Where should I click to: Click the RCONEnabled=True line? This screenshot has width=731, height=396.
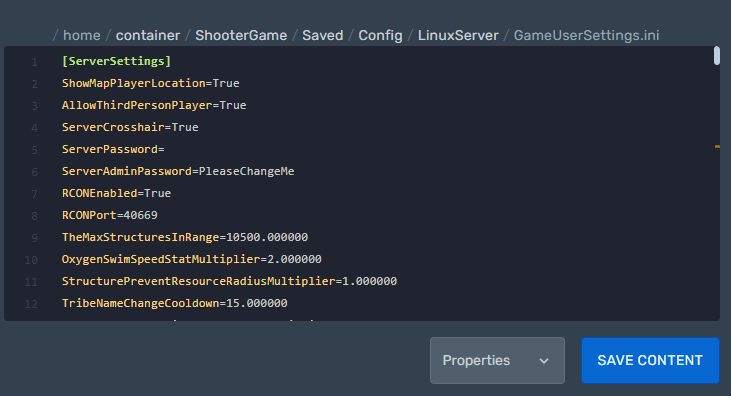(117, 193)
